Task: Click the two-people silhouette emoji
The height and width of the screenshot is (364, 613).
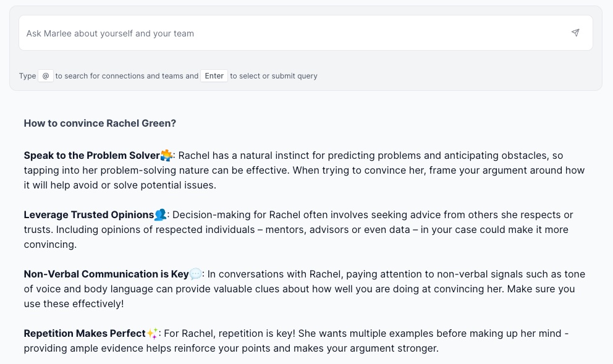Action: click(160, 214)
